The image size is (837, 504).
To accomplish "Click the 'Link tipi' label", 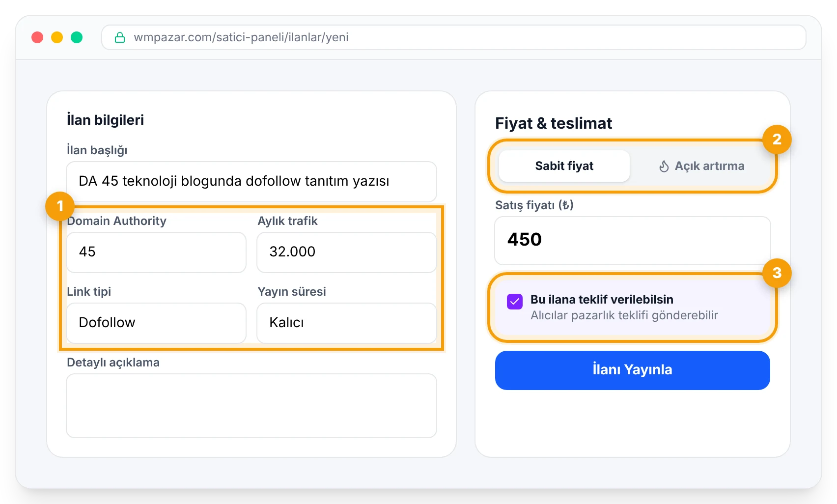I will point(89,292).
